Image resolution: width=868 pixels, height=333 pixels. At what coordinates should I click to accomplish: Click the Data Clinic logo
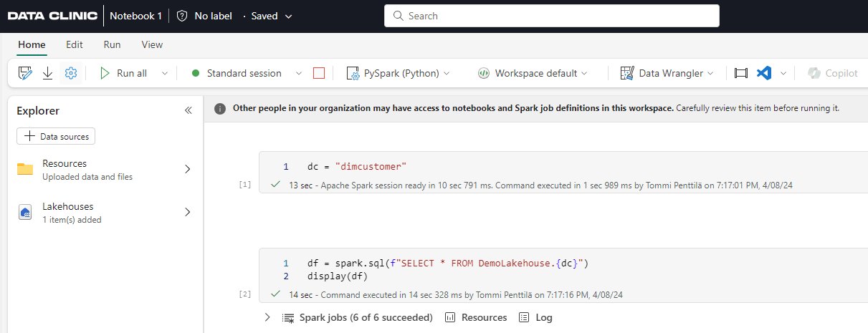[x=52, y=16]
